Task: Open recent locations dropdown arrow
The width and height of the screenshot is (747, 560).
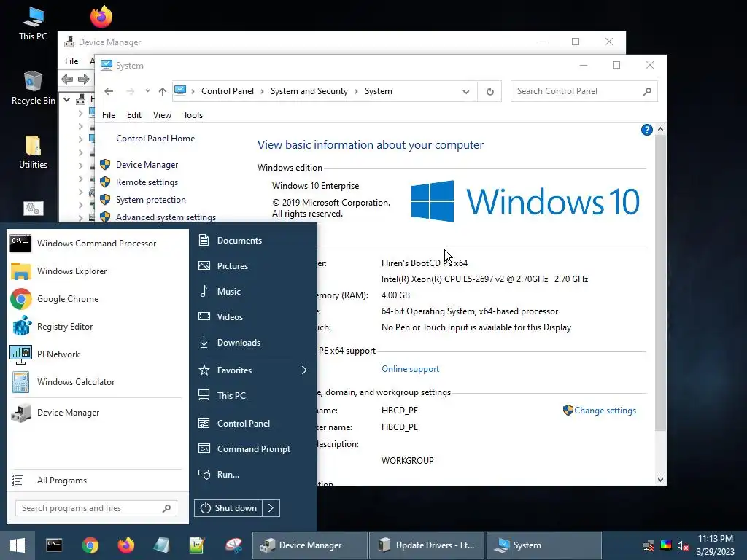Action: (x=147, y=91)
